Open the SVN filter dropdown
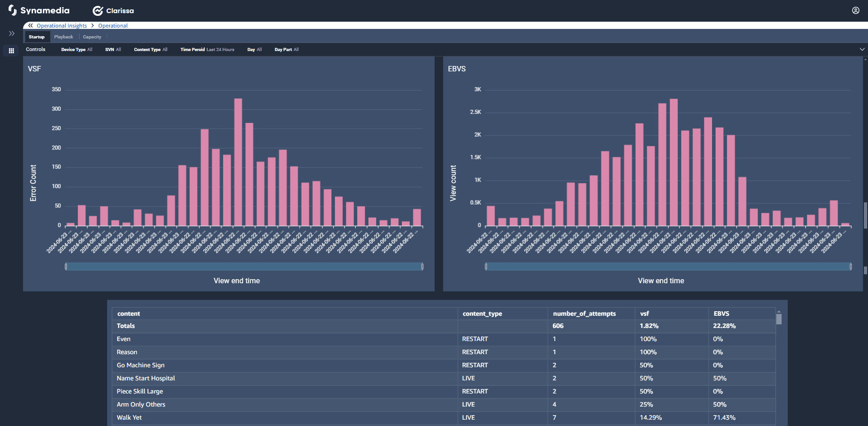This screenshot has height=426, width=868. (113, 50)
